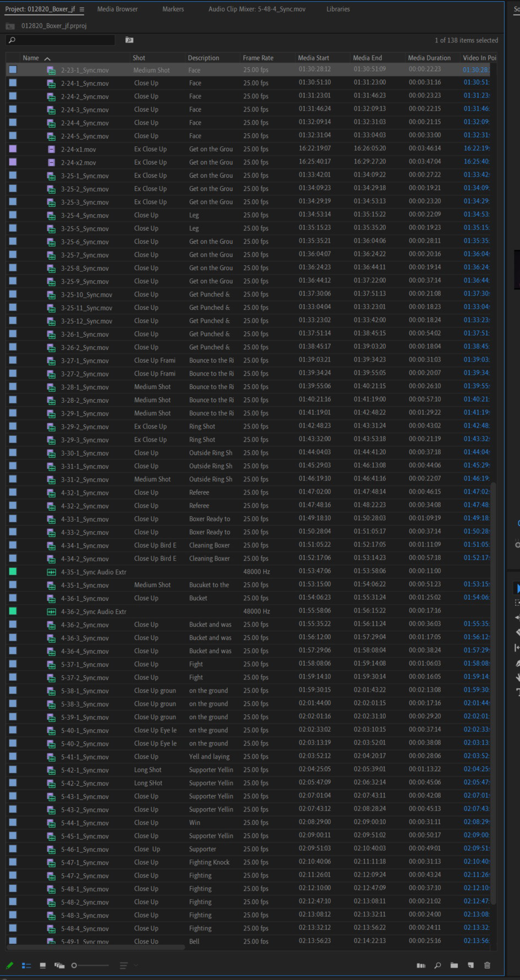Select the 5-38-3_Sync.mov clip name
The image size is (520, 980).
(x=85, y=704)
